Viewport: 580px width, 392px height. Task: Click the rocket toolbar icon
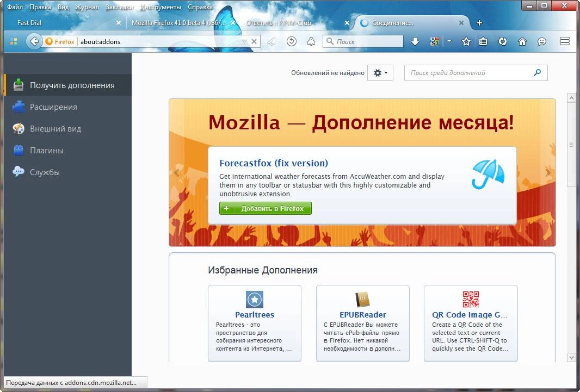coord(311,42)
